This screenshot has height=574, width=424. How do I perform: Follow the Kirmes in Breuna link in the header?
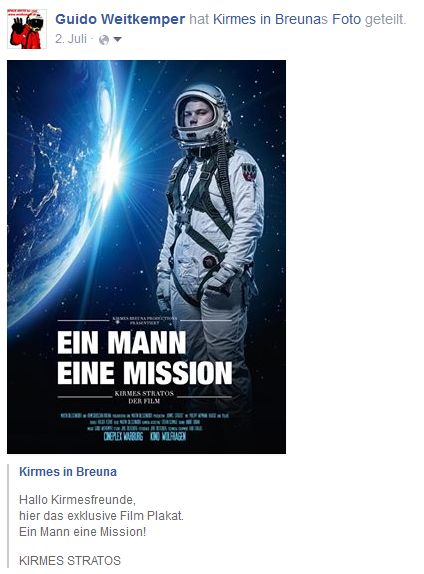(x=268, y=19)
